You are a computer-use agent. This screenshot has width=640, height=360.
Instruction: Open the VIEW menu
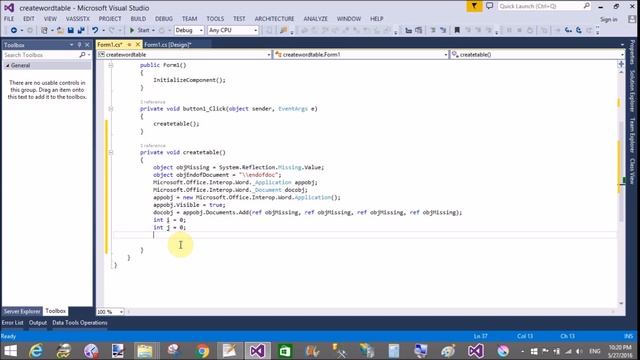click(50, 19)
